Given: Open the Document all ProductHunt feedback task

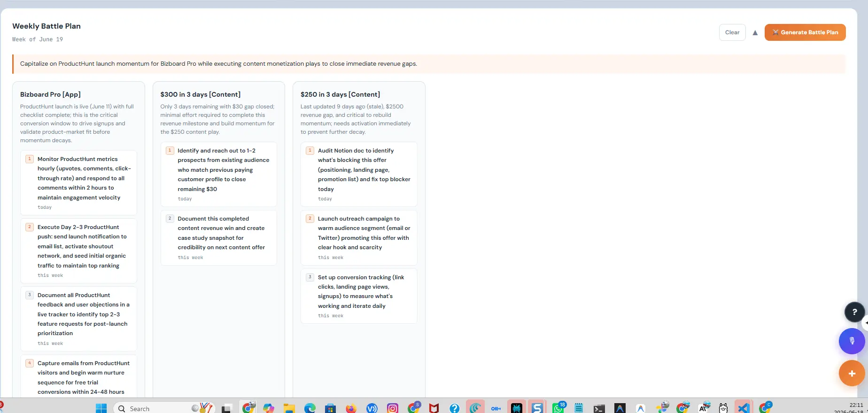Looking at the screenshot, I should click(x=78, y=319).
